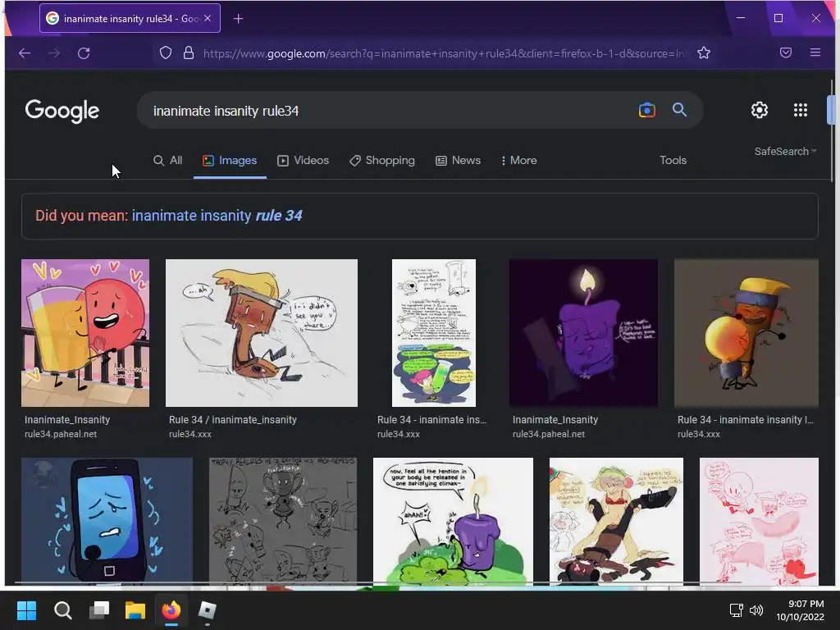Open Windows taskbar search
The image size is (840, 630).
pos(62,610)
